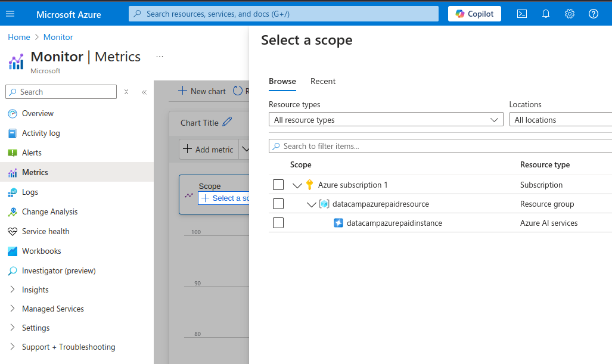
Task: Click the global search resources box
Action: pyautogui.click(x=284, y=14)
